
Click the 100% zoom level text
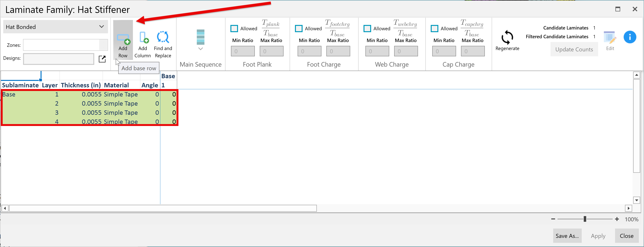[631, 219]
